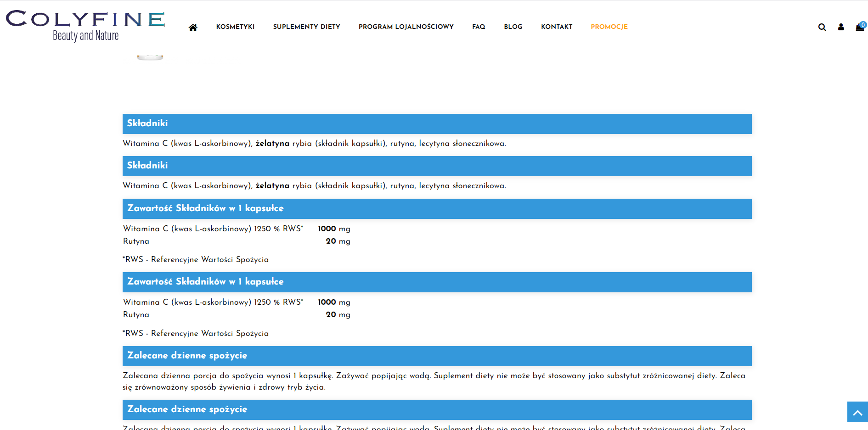Click the Colyfine Beauty and Nature logo

(85, 26)
